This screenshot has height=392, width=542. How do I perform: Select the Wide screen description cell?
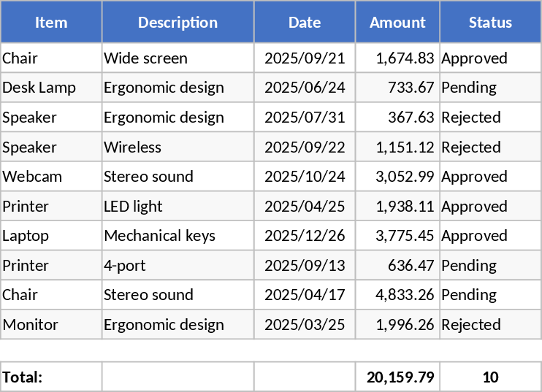tap(178, 58)
